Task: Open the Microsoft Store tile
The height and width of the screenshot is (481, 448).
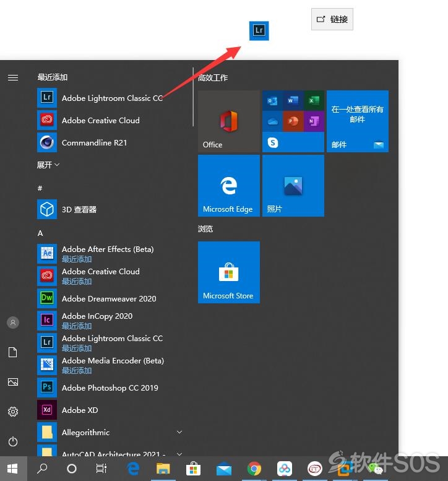Action: pyautogui.click(x=229, y=272)
